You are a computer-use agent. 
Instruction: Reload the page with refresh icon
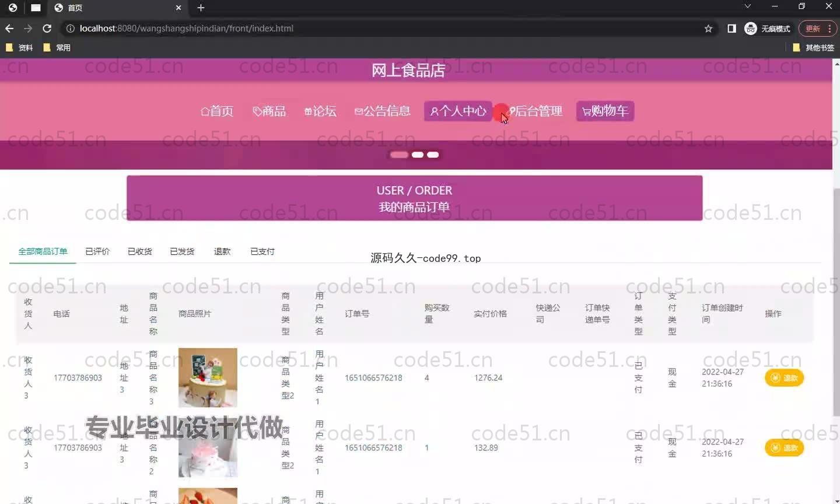(47, 28)
